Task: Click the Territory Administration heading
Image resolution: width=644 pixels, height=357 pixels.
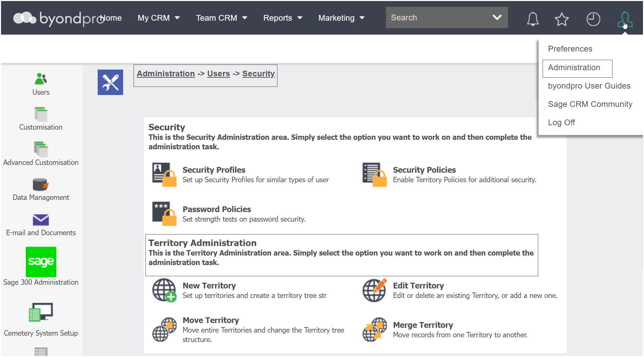Action: coord(202,243)
